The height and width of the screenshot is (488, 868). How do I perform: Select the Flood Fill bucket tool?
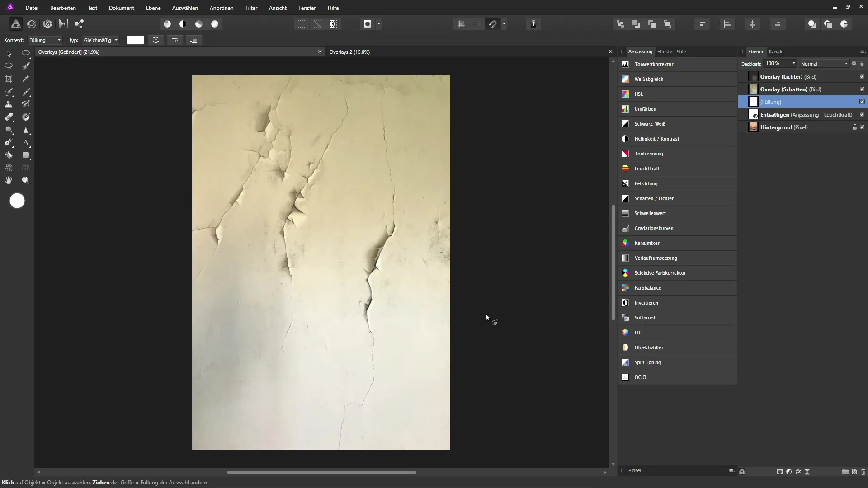tap(9, 155)
